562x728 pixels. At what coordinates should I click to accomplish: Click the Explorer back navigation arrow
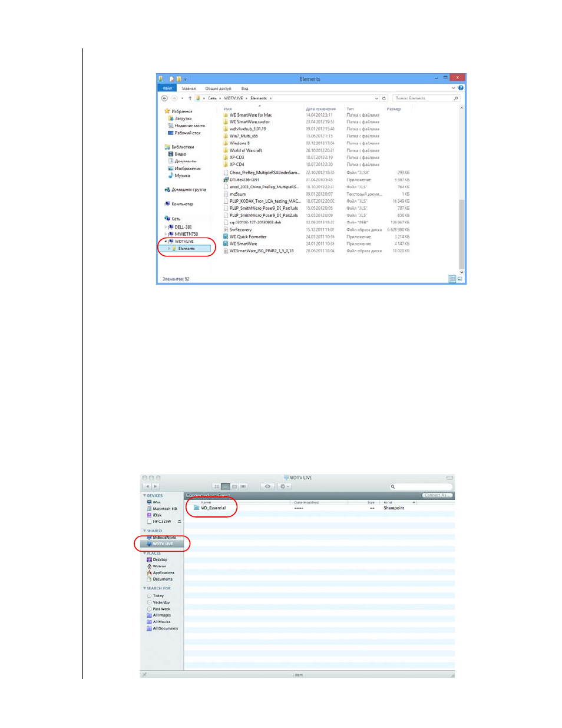(x=164, y=98)
